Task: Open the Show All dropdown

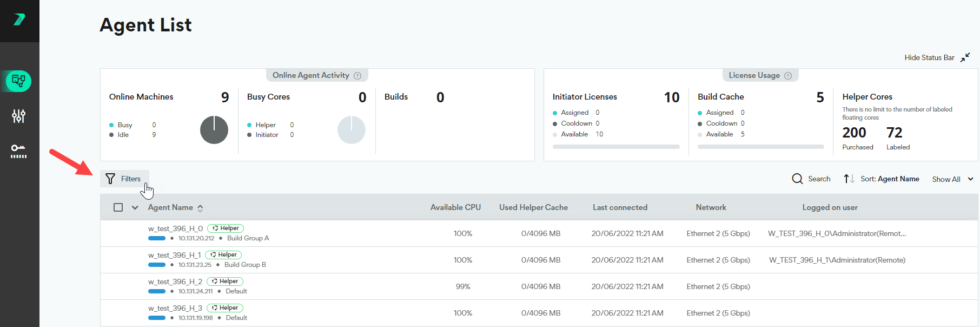Action: tap(952, 179)
